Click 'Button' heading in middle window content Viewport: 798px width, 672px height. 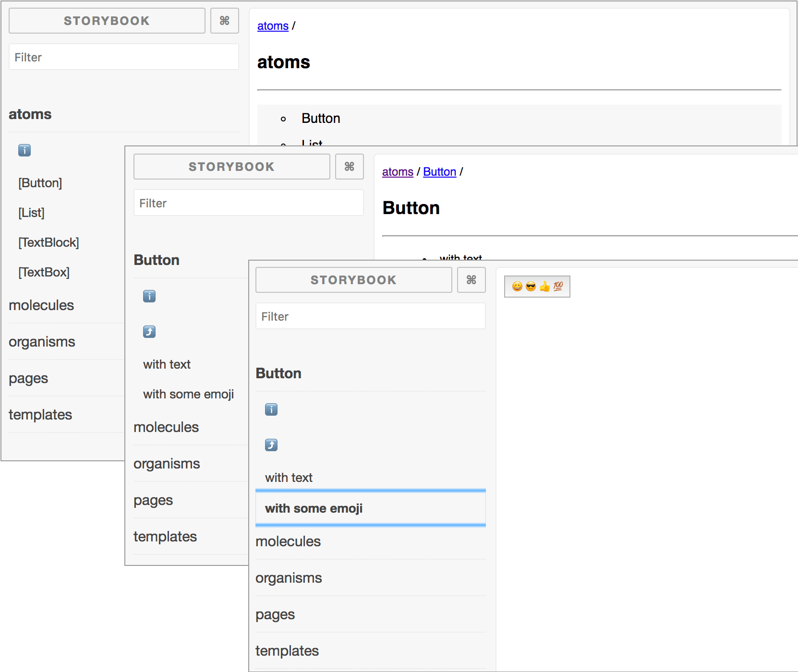point(411,208)
